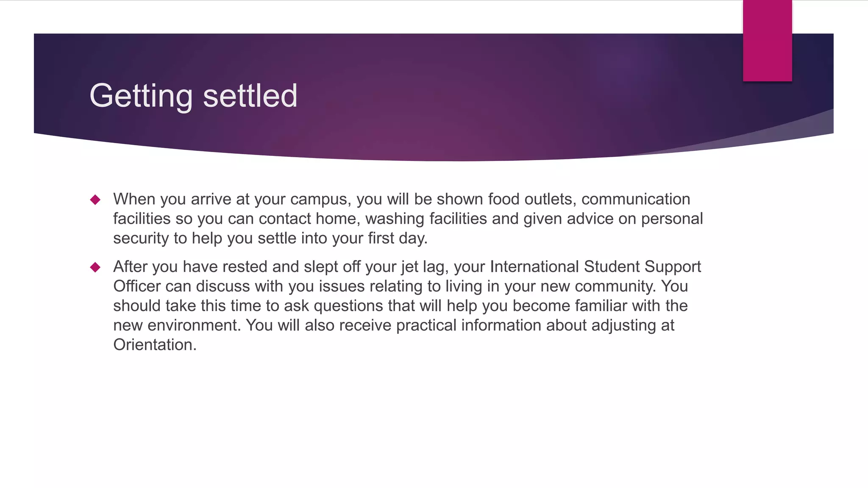868x488 pixels.
Task: Click the word "communication" in first line
Action: [x=636, y=199]
